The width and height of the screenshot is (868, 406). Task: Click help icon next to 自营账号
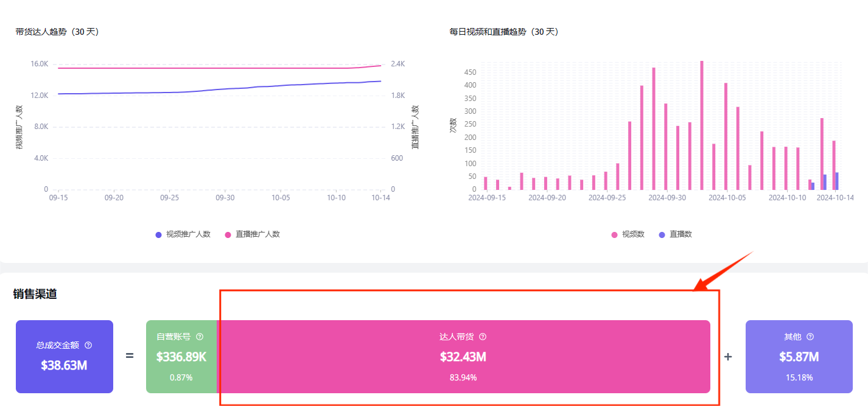coord(200,337)
